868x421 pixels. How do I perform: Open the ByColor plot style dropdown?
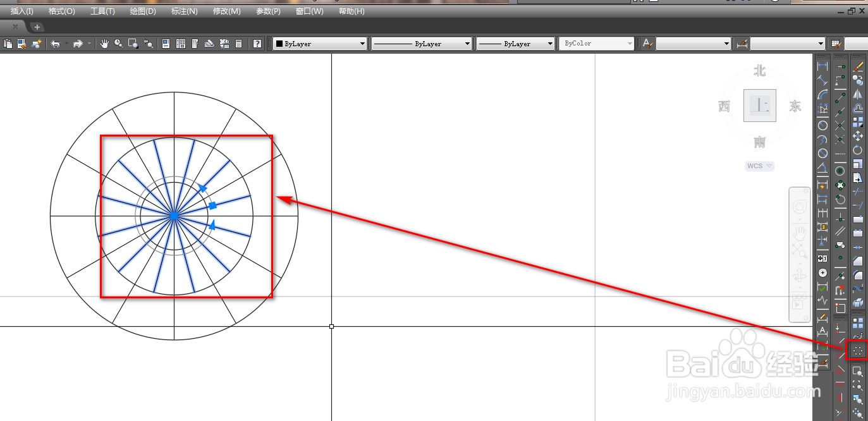coord(597,44)
